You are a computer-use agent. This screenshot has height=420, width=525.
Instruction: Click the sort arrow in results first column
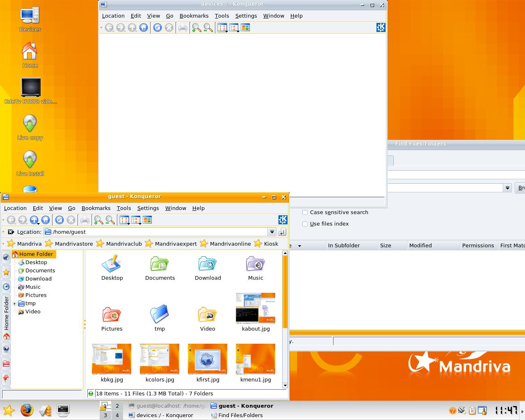coord(299,246)
